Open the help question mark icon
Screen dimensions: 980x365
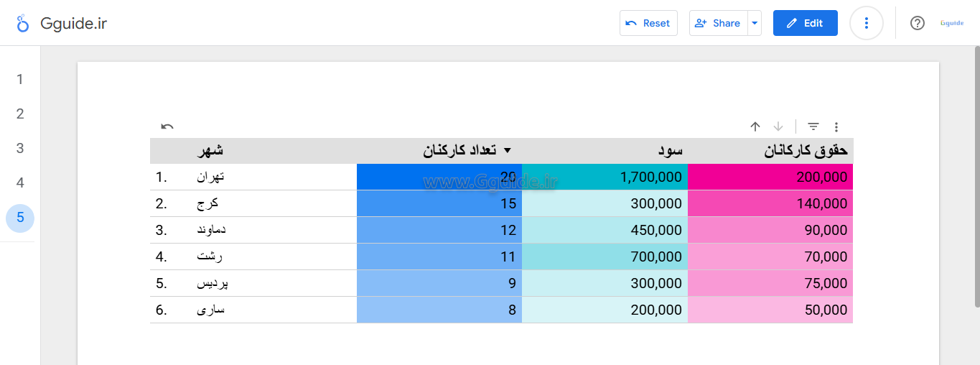pyautogui.click(x=917, y=23)
